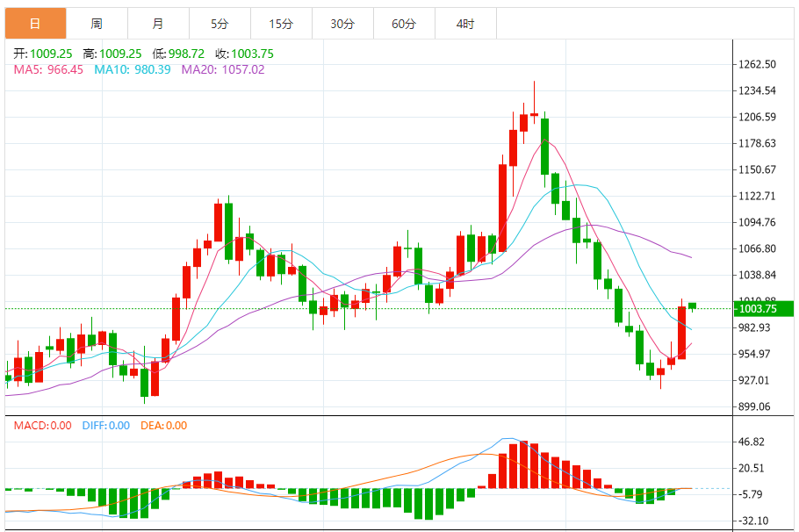799x532 pixels.
Task: Click the 1066.80 price axis label
Action: (757, 248)
